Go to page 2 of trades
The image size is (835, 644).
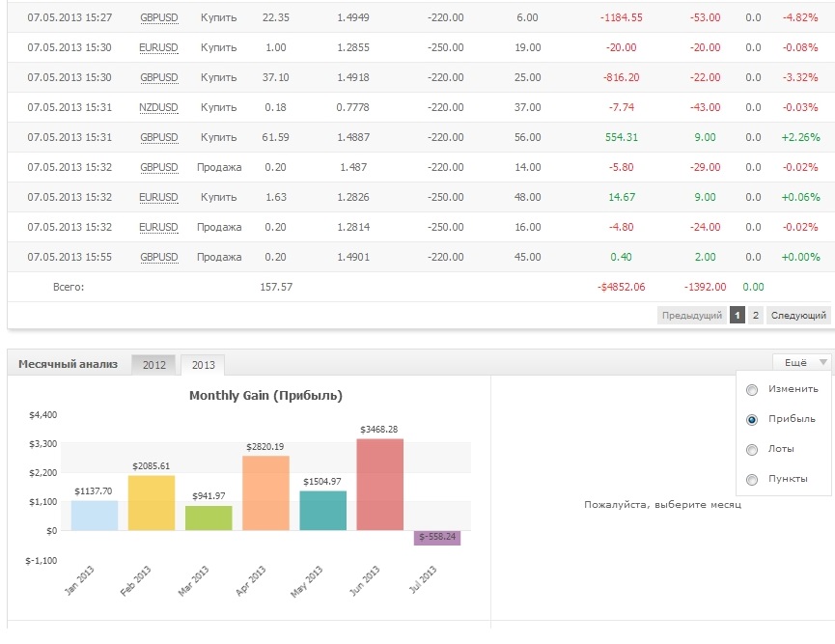[x=755, y=316]
